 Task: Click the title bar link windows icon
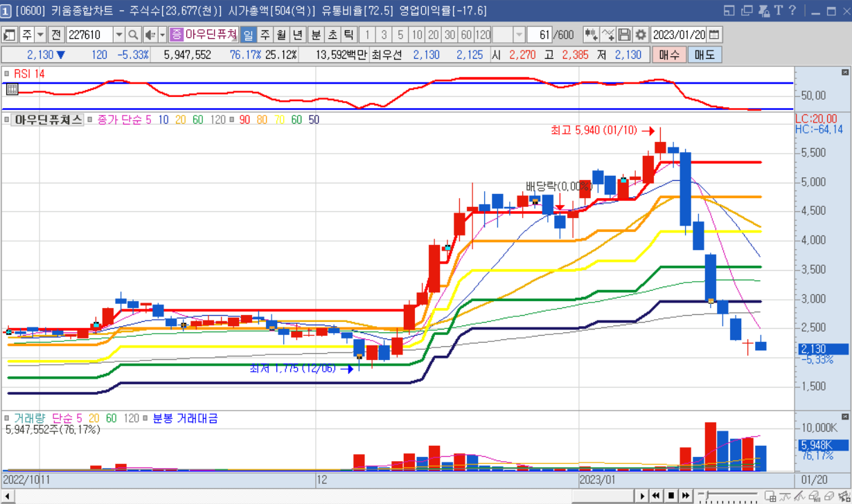[x=763, y=10]
